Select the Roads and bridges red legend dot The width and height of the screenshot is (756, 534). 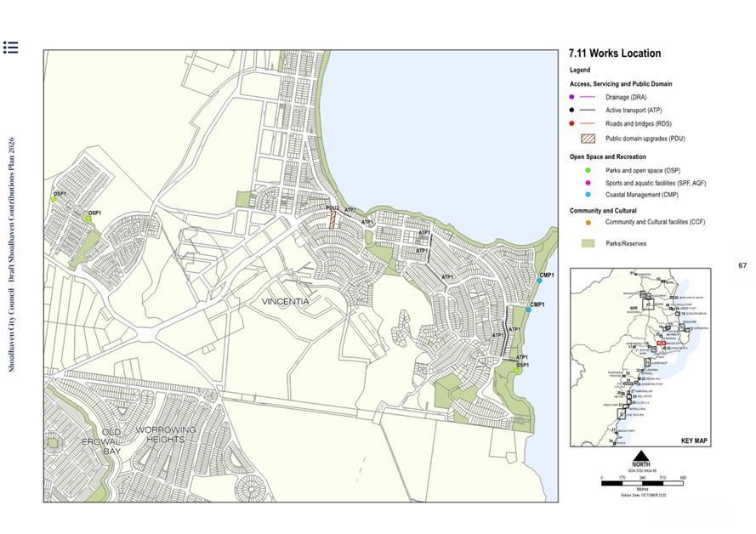(x=570, y=123)
